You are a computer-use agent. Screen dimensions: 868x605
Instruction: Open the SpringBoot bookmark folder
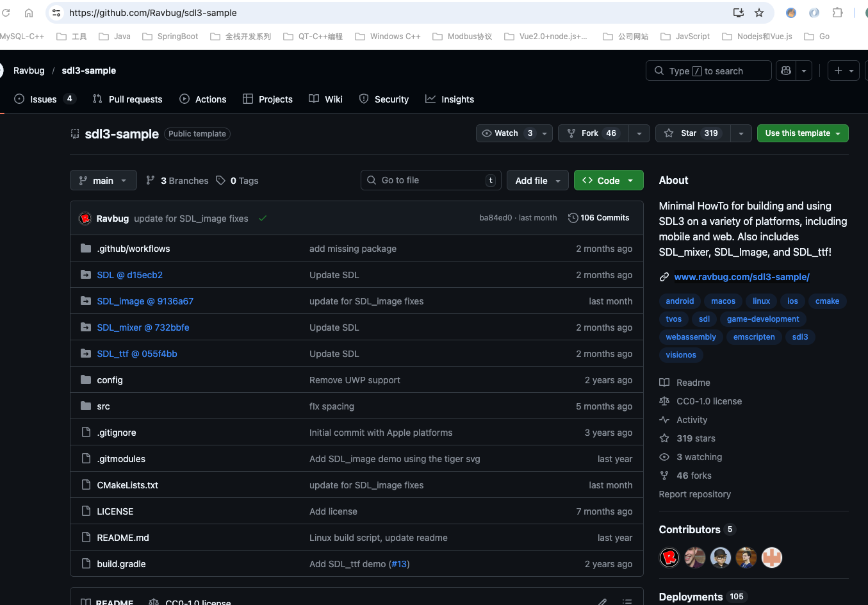[170, 37]
